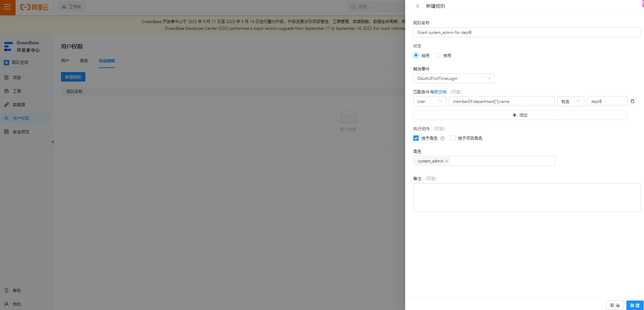Click the 添加 condition button

[520, 115]
